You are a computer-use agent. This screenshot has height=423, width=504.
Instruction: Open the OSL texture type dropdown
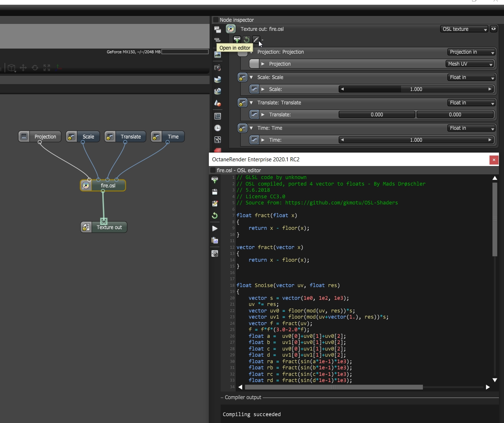(x=464, y=29)
